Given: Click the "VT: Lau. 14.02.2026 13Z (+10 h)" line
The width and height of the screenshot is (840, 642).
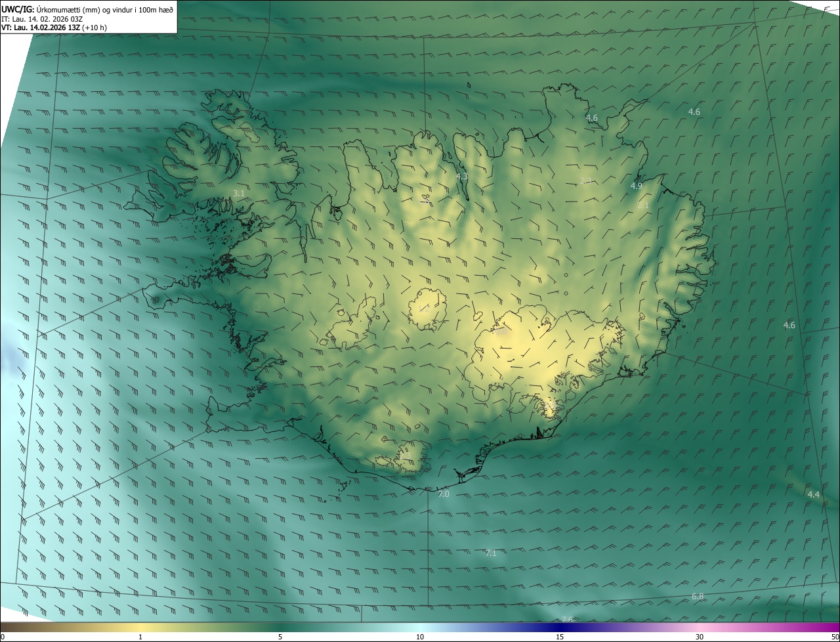Looking at the screenshot, I should 54,28.
